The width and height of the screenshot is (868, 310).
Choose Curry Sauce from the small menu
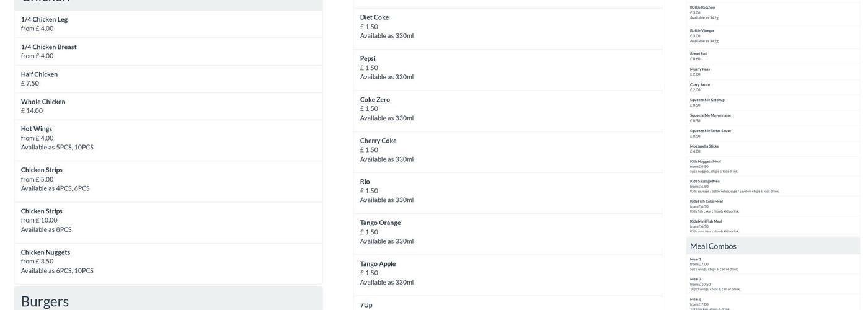pos(700,85)
